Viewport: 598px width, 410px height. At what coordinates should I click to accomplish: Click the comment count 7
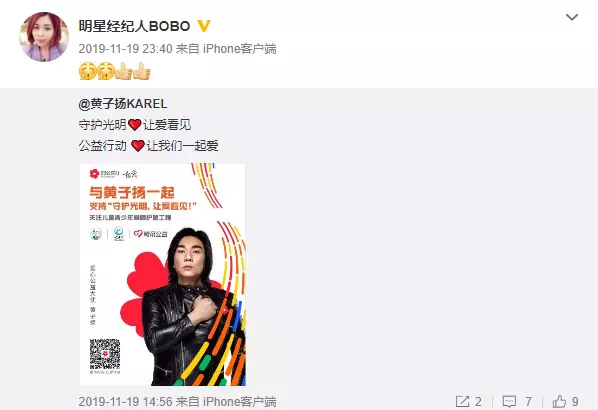click(x=528, y=402)
